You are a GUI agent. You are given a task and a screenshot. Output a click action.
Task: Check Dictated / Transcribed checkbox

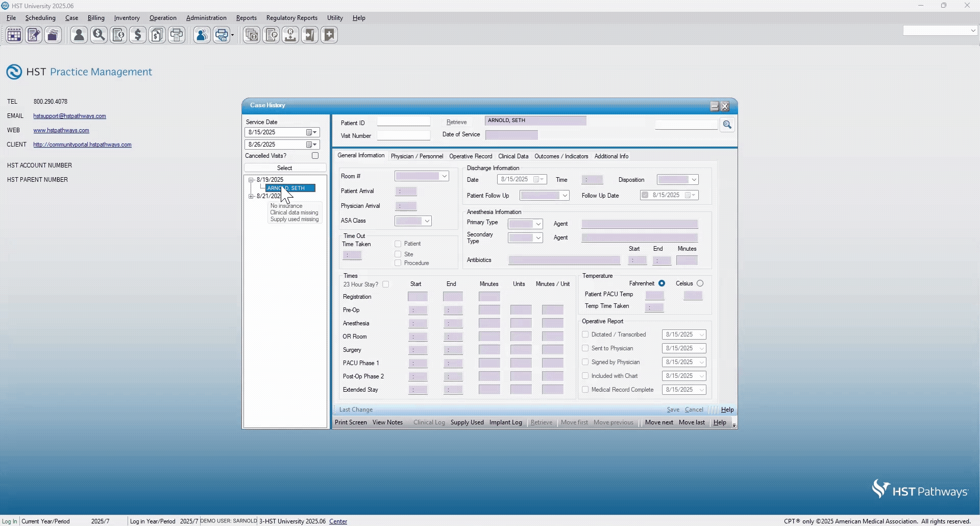(585, 334)
